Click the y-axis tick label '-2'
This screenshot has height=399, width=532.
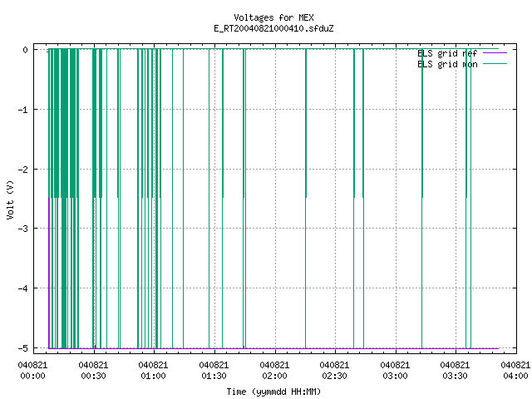point(23,170)
